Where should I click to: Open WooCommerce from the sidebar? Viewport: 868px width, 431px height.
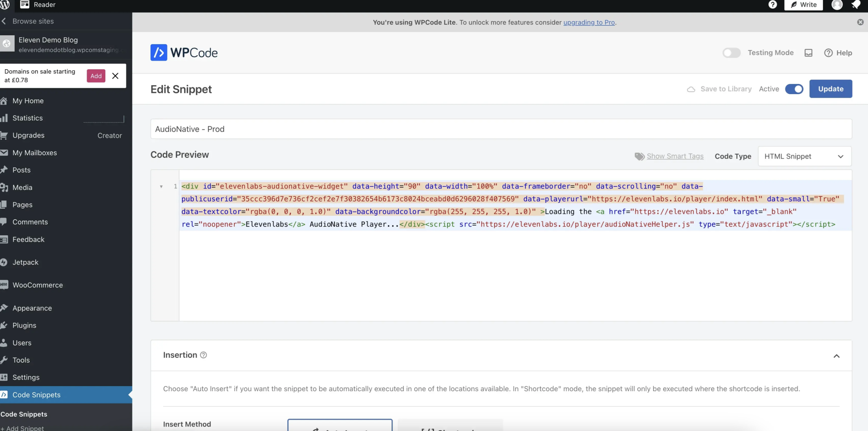click(37, 285)
